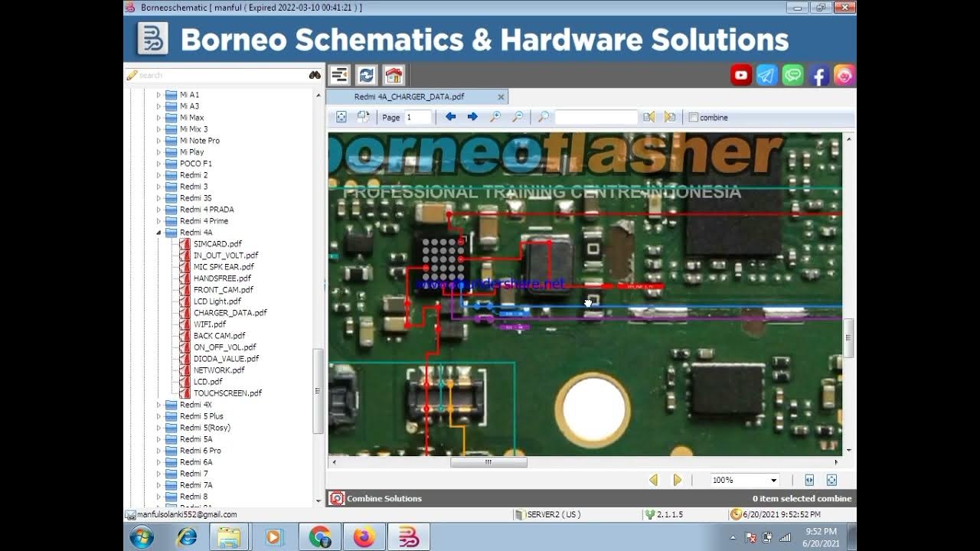Image resolution: width=980 pixels, height=551 pixels.
Task: Open NETWORK.pdf in the tree
Action: tap(219, 370)
